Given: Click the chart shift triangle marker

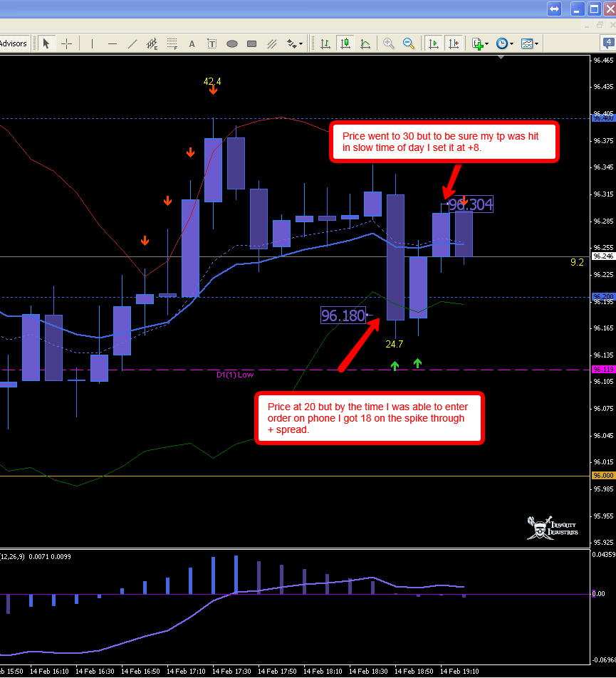Looking at the screenshot, I should point(501,57).
